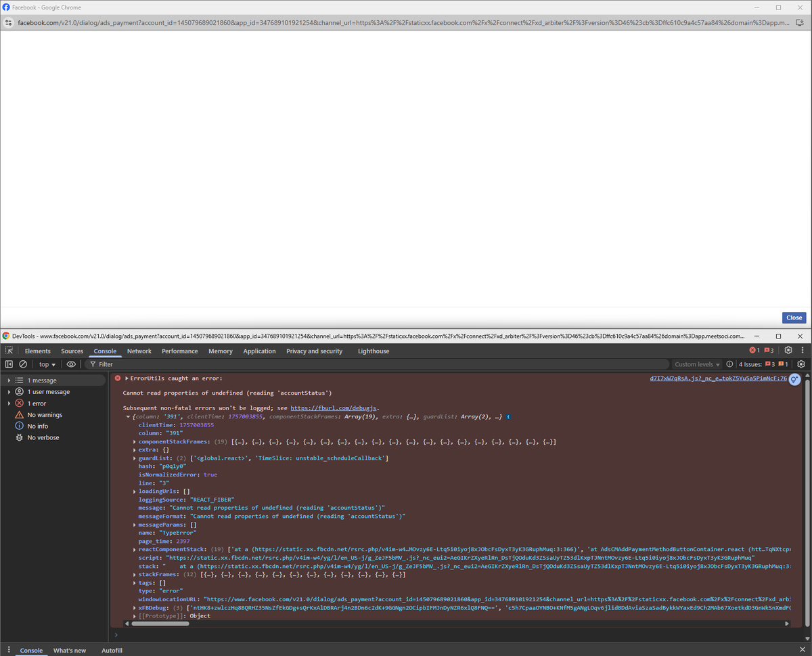Image resolution: width=812 pixels, height=656 pixels.
Task: Toggle the console sidebar panel icon
Action: click(x=9, y=364)
